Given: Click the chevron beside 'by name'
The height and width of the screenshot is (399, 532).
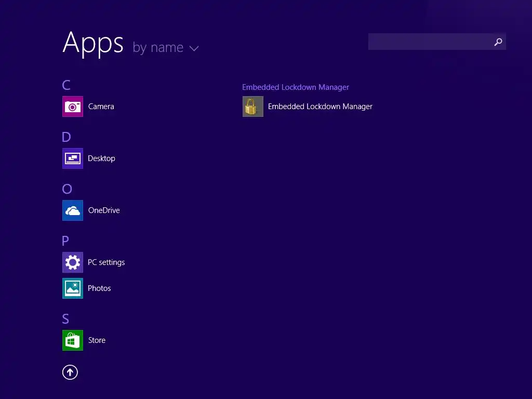Looking at the screenshot, I should [194, 48].
